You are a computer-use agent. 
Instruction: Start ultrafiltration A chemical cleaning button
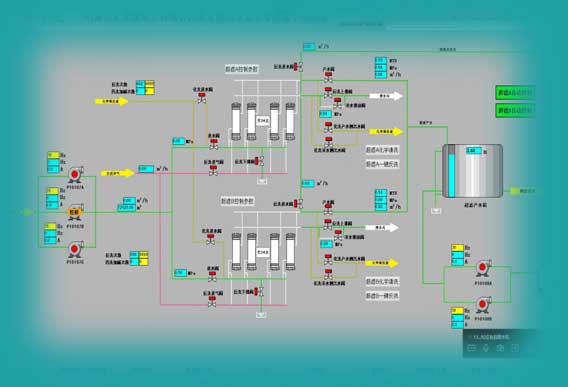pyautogui.click(x=382, y=150)
